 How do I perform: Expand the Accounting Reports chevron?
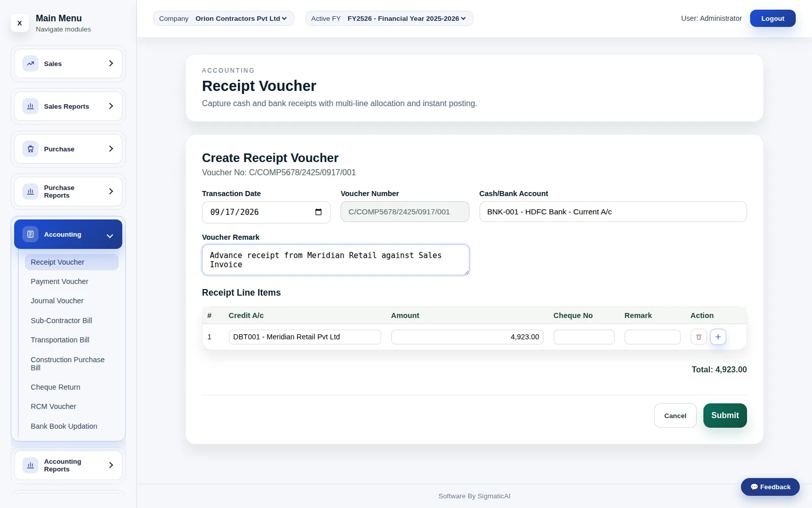111,465
